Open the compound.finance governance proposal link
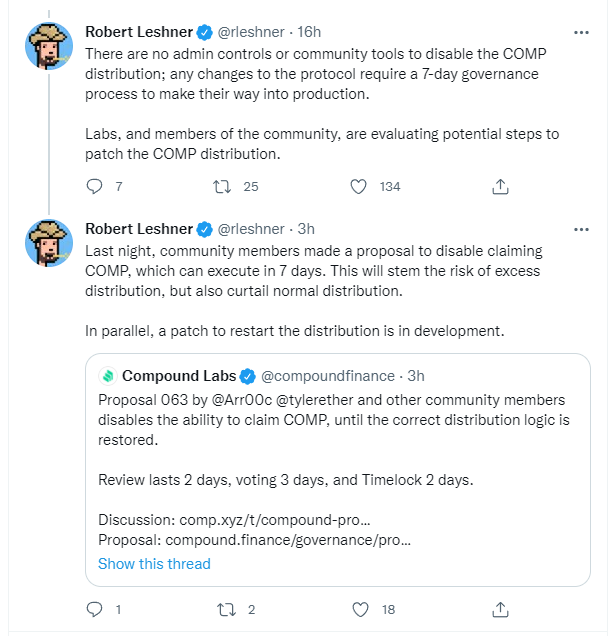 (x=287, y=540)
